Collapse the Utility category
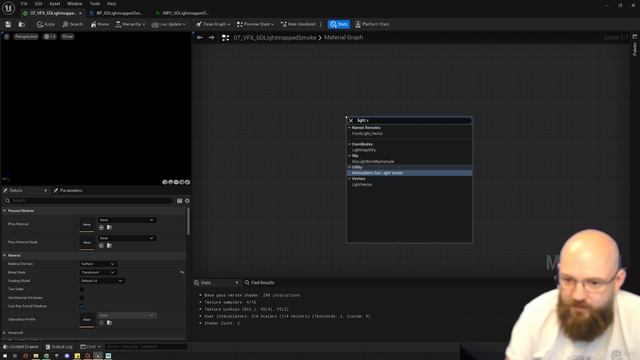 (x=349, y=167)
